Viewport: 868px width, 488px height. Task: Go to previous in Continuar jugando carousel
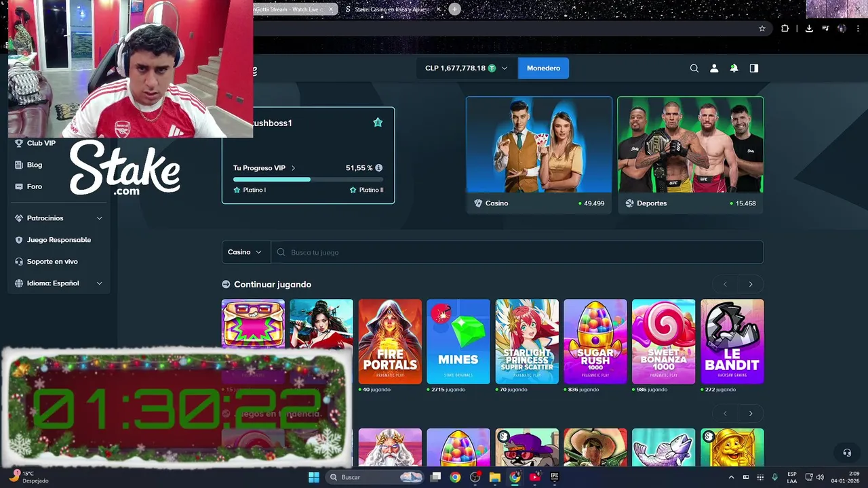click(x=726, y=284)
